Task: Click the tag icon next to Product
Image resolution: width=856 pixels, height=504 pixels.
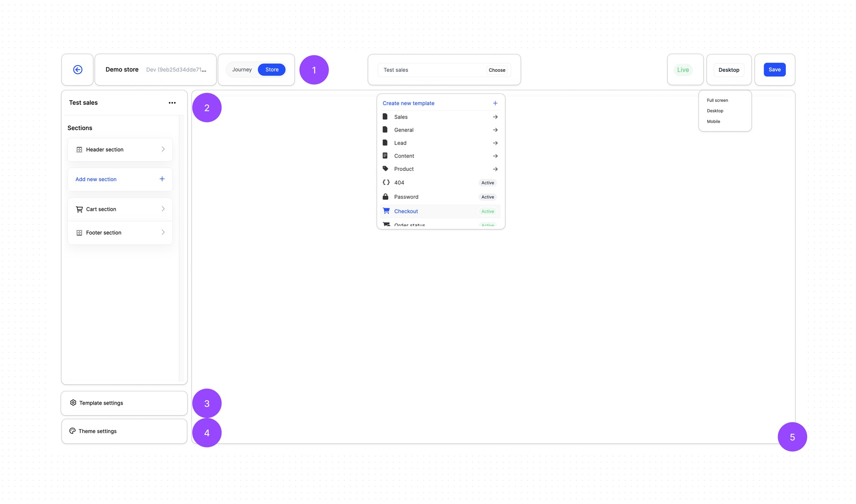Action: (x=385, y=169)
